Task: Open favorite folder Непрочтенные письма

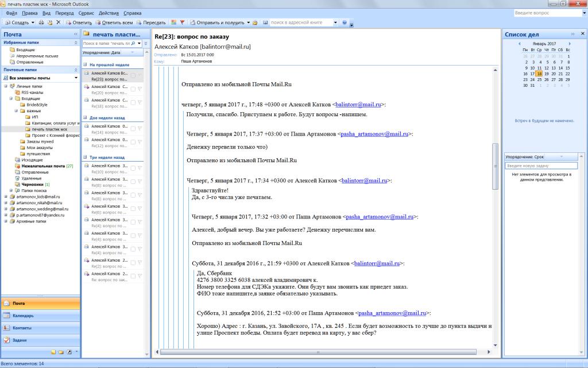Action: click(37, 56)
